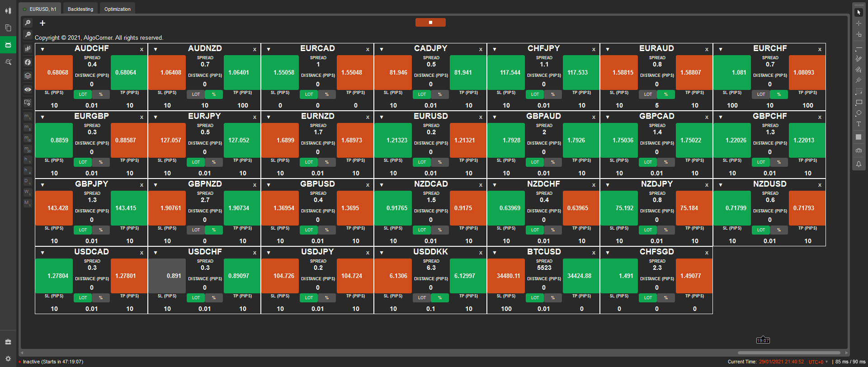Collapse the USDCAD panel arrow
868x367 pixels.
click(x=42, y=253)
